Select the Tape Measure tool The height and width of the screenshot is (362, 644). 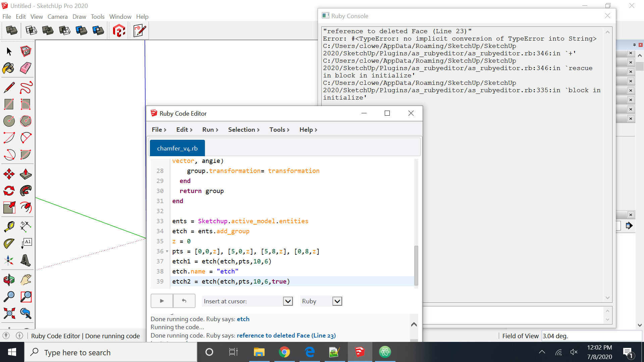pos(9,227)
